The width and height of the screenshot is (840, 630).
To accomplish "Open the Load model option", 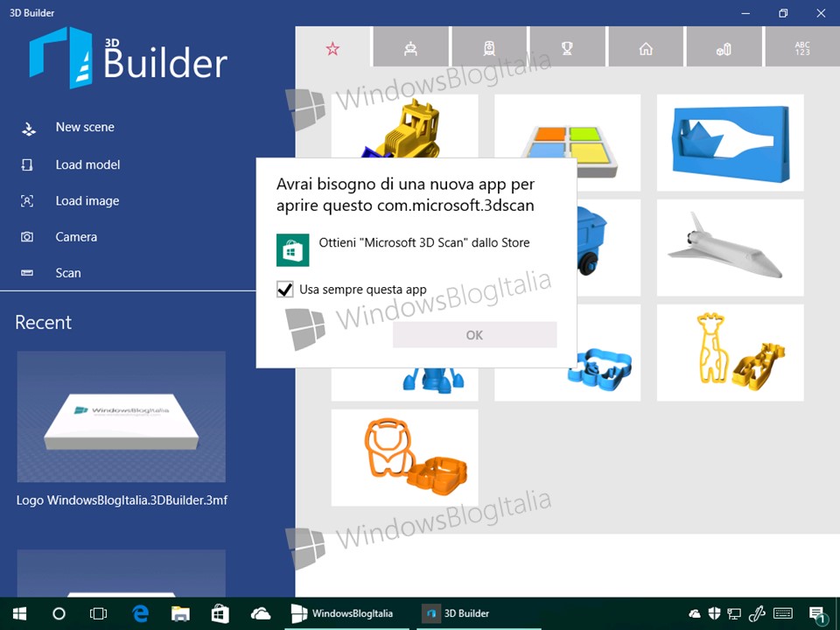I will click(87, 164).
